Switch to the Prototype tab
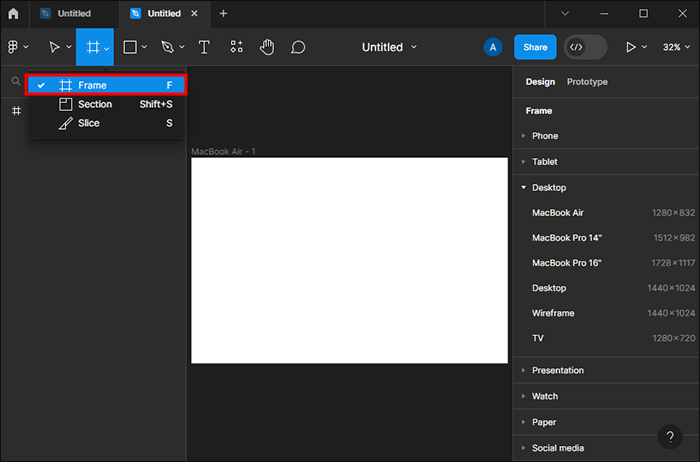The image size is (700, 462). tap(587, 82)
